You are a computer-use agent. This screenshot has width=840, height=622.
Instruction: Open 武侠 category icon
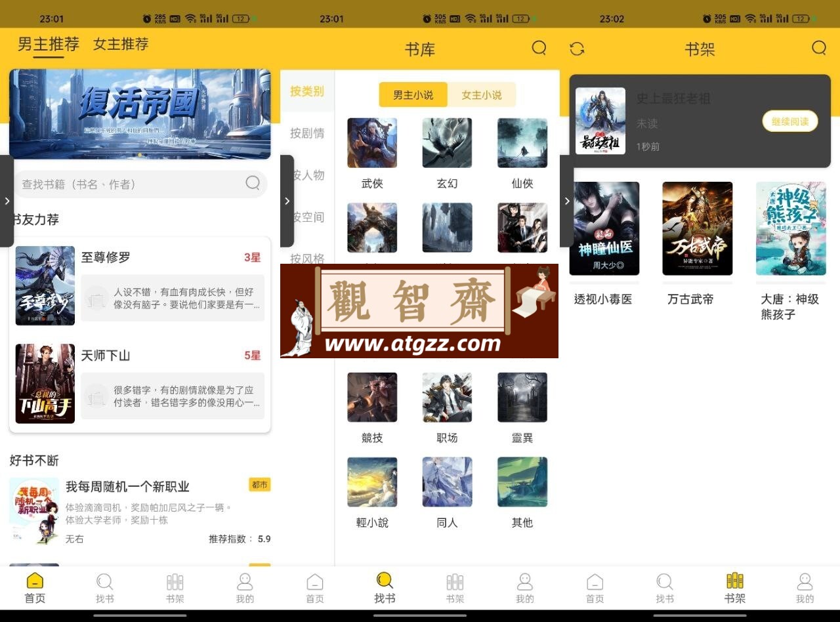pos(372,143)
